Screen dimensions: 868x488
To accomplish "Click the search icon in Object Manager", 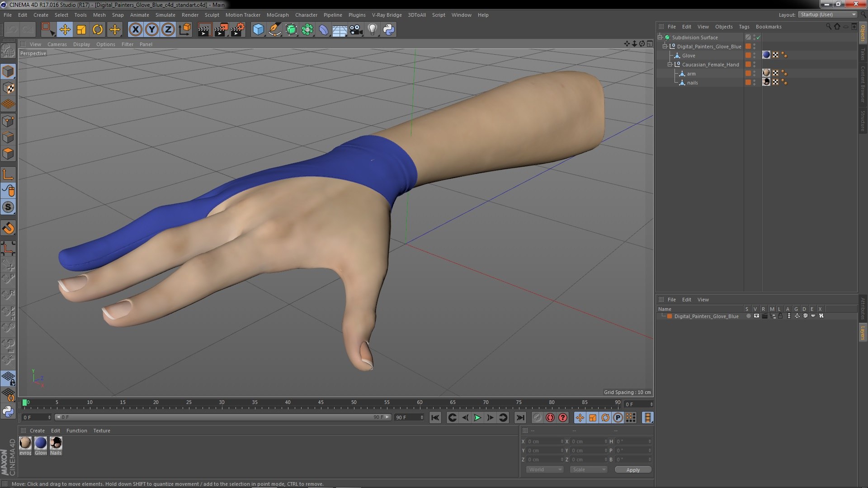I will point(828,26).
